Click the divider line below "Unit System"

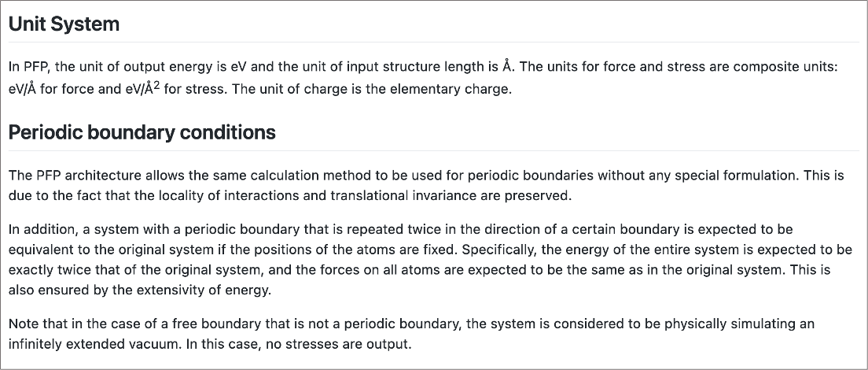(x=433, y=42)
